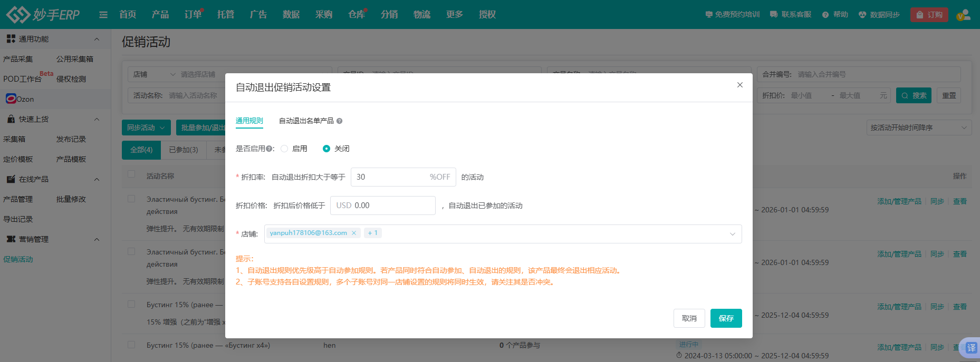Close the auto-exit settings dialog
The image size is (980, 362).
740,85
